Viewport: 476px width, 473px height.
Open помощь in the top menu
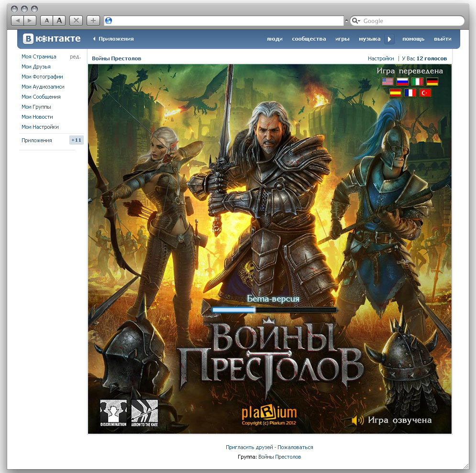pos(413,39)
